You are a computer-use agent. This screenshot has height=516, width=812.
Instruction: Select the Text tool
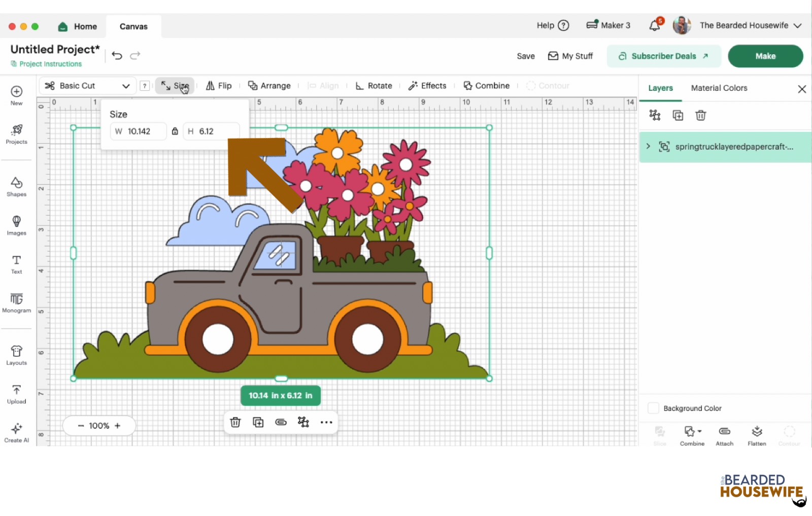(16, 264)
